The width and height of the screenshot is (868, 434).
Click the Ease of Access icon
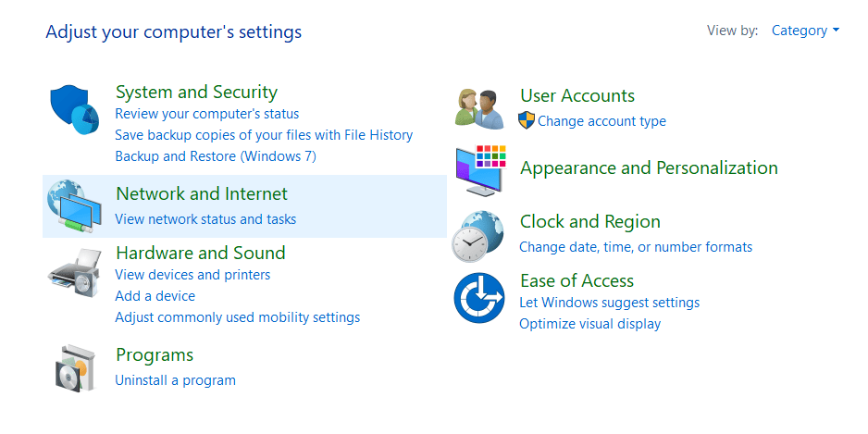[479, 297]
